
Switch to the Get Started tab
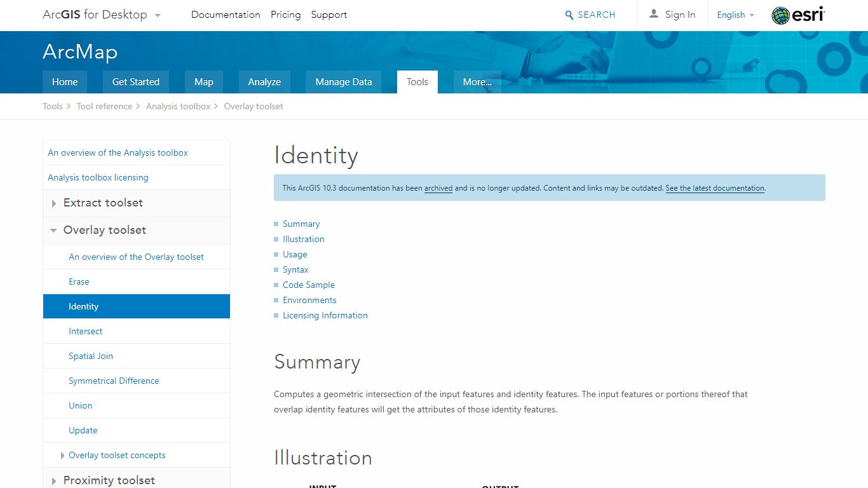(x=136, y=82)
